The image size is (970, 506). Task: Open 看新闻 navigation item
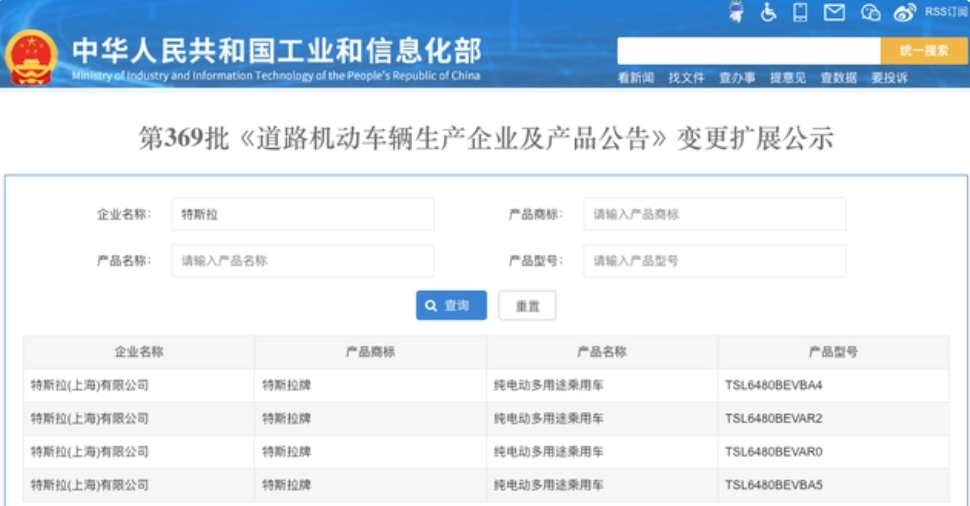click(x=635, y=77)
